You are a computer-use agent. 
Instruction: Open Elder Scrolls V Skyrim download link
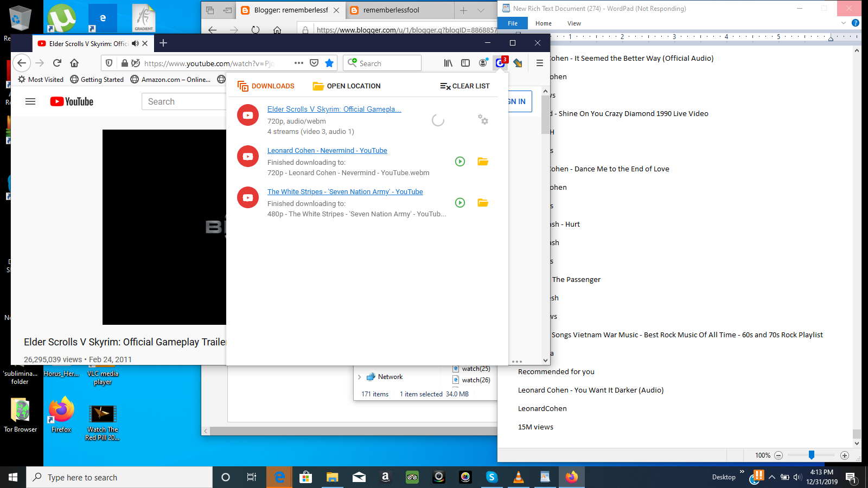(x=334, y=109)
